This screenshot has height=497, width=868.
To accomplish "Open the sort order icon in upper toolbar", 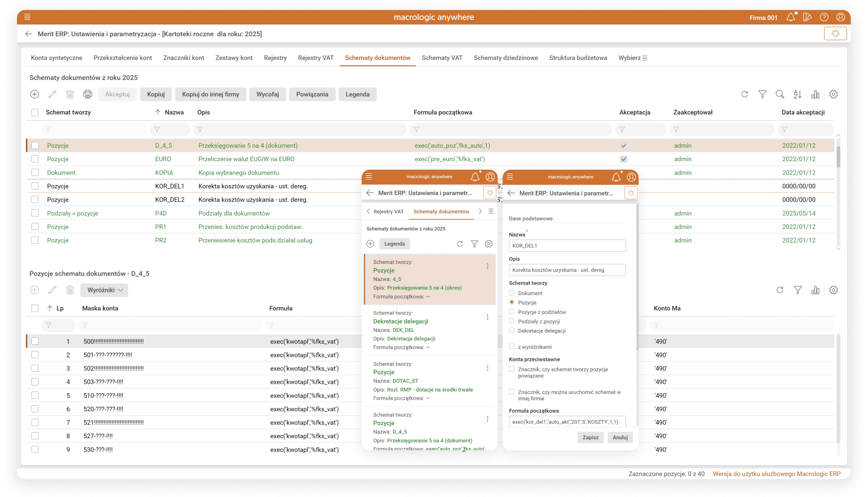I will tap(798, 94).
